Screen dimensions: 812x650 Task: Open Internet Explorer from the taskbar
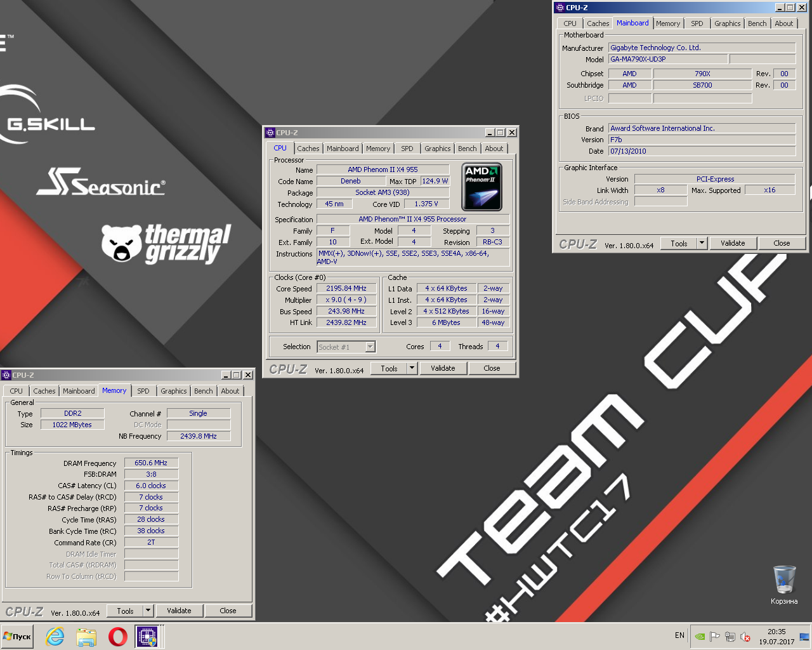tap(55, 636)
